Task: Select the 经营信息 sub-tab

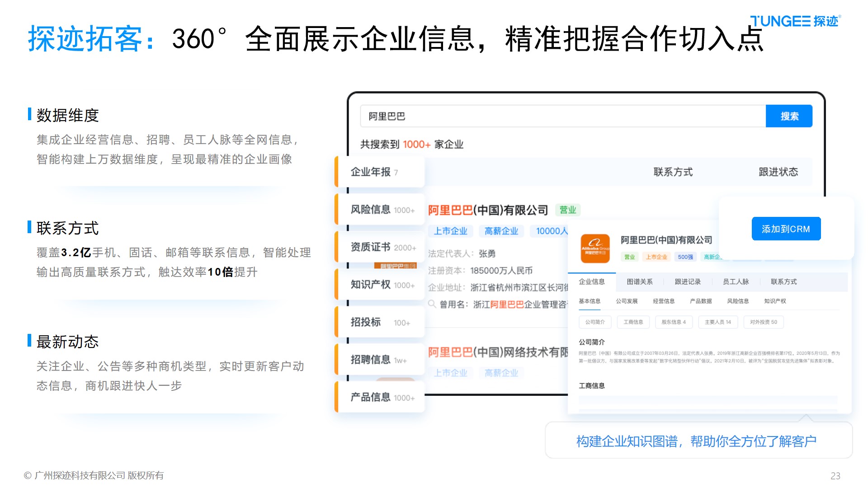Action: point(663,301)
